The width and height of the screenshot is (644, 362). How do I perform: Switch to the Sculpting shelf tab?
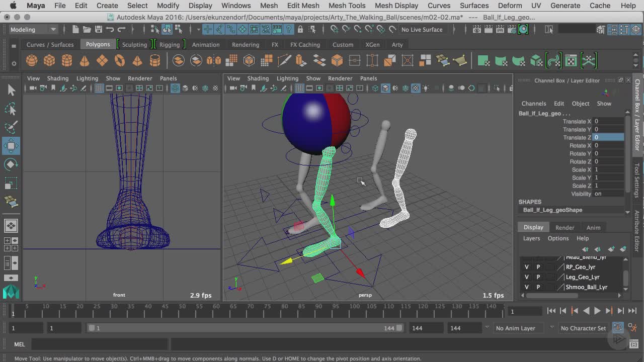(x=134, y=45)
